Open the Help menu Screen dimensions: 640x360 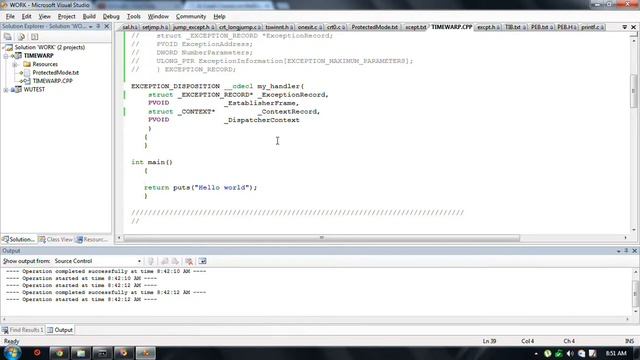click(x=219, y=16)
